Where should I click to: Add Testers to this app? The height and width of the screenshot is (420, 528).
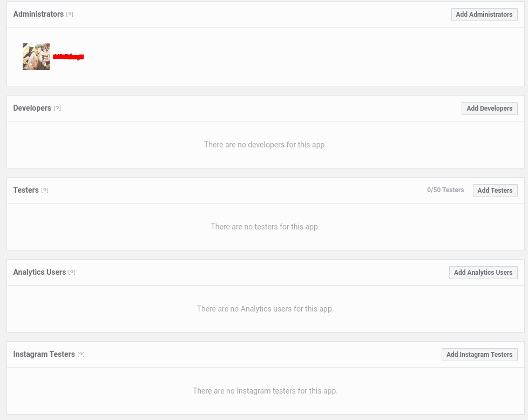495,191
